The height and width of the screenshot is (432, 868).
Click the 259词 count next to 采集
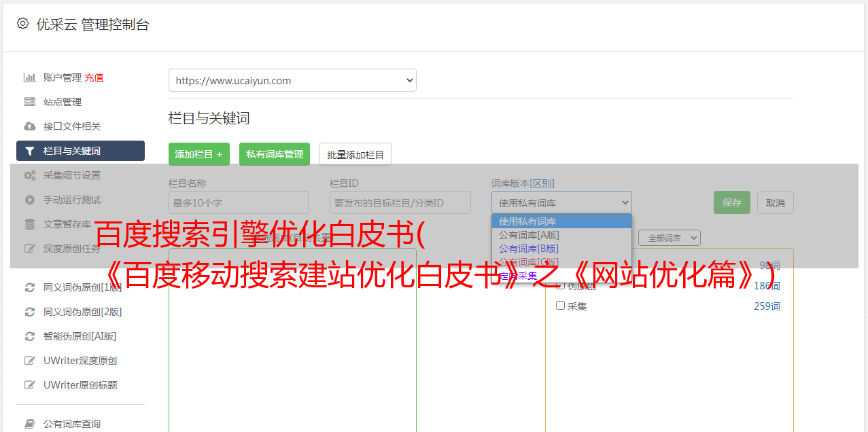point(767,306)
